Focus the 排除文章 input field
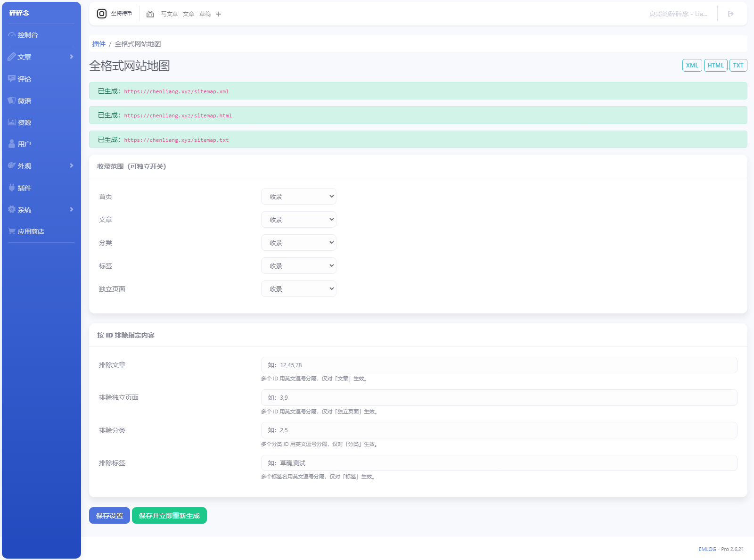 tap(499, 365)
